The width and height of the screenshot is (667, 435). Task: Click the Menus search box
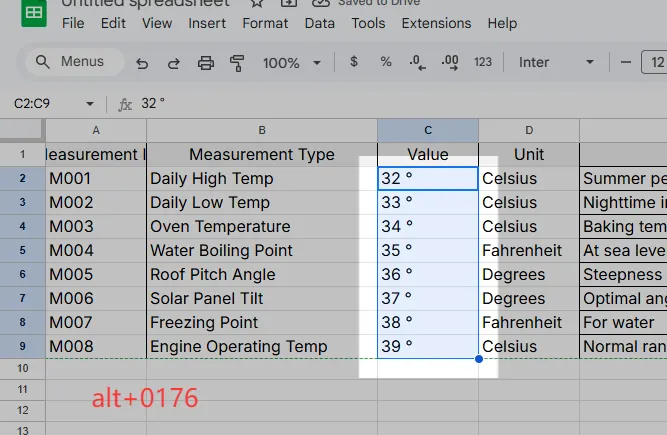(x=70, y=62)
